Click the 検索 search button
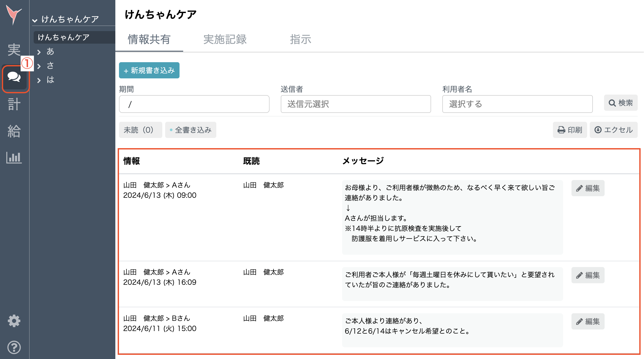This screenshot has width=644, height=359. 620,103
